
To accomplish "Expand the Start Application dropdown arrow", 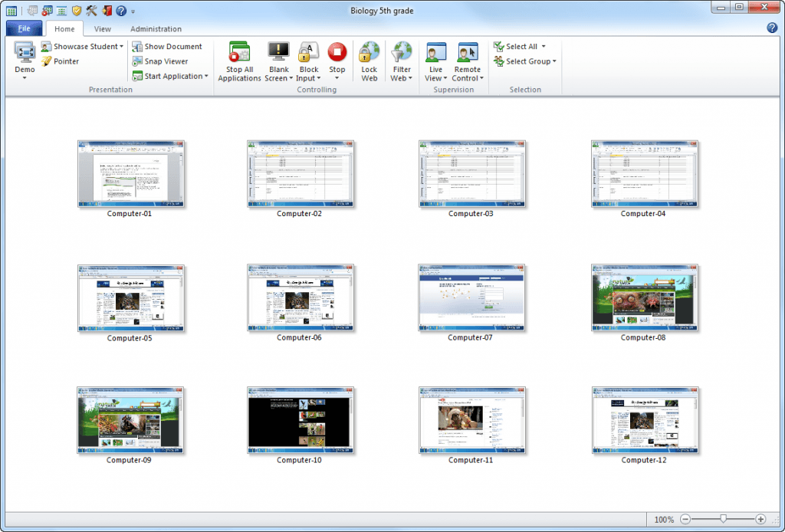I will pos(206,76).
